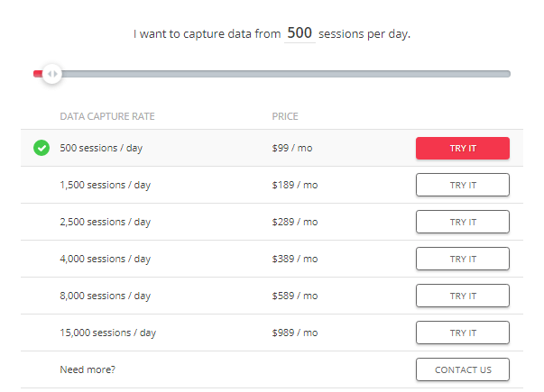Click the Need more? text

(x=88, y=369)
